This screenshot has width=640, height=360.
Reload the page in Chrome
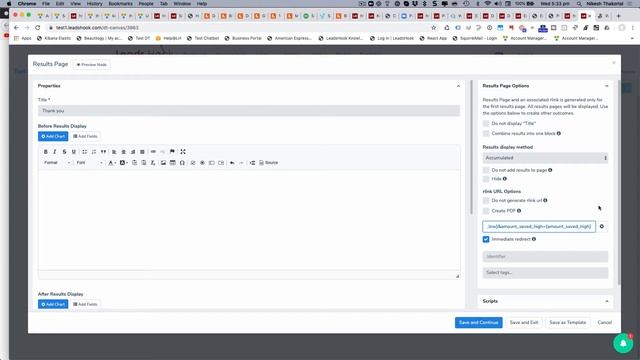coord(38,28)
